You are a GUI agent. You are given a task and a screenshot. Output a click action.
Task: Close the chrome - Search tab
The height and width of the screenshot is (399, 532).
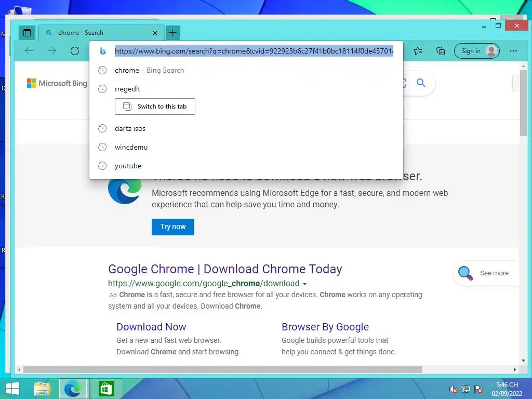[155, 33]
